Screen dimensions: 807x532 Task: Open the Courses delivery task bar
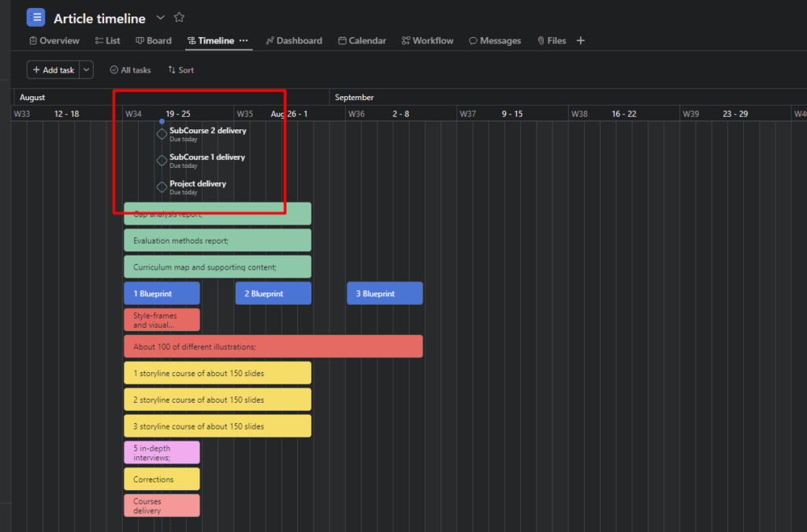click(162, 506)
